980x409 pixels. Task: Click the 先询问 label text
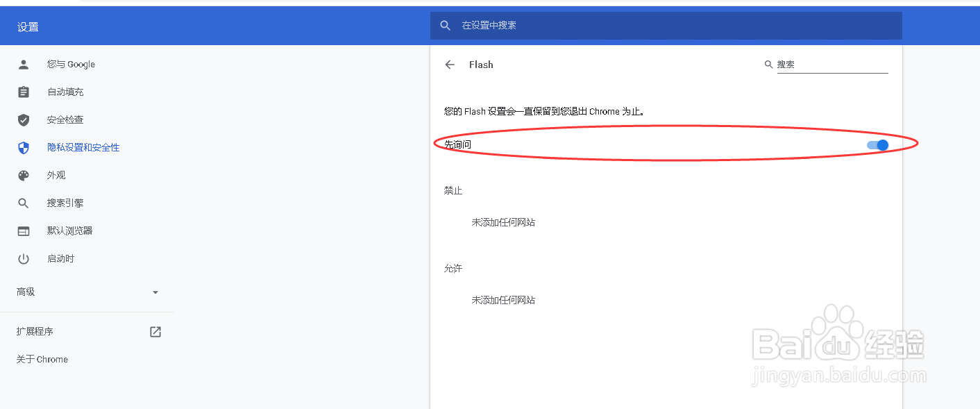click(x=457, y=144)
